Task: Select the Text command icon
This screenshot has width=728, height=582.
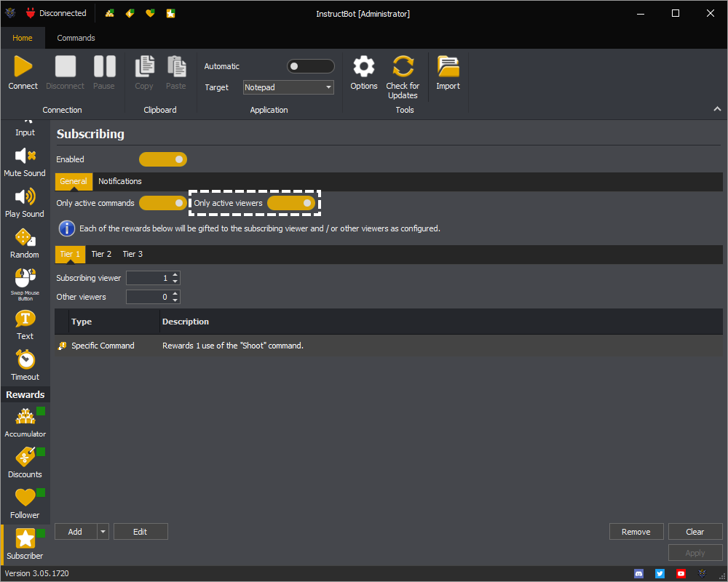Action: [25, 319]
